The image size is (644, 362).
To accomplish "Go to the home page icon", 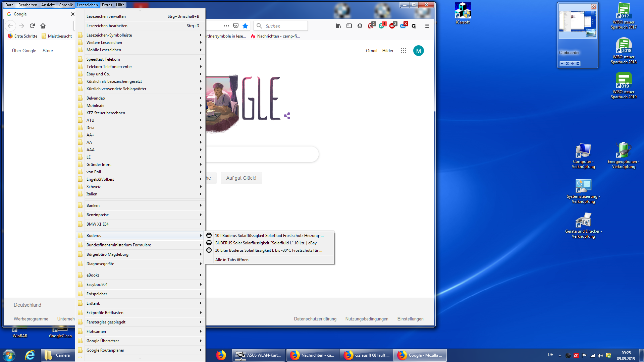I will tap(43, 26).
